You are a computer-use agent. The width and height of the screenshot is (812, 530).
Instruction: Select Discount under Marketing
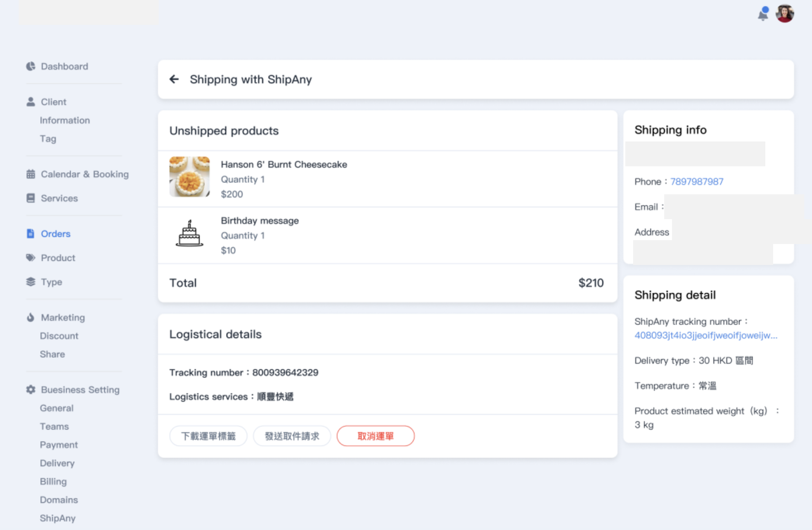[x=59, y=336]
